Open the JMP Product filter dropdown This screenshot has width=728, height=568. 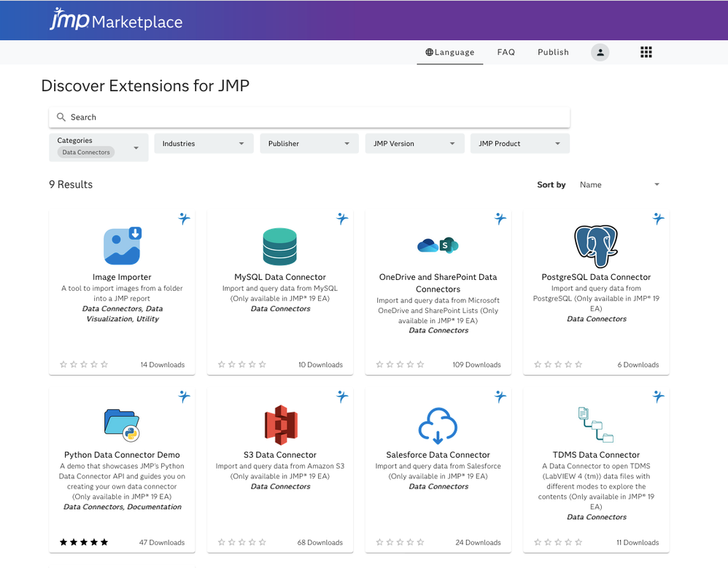pyautogui.click(x=520, y=144)
